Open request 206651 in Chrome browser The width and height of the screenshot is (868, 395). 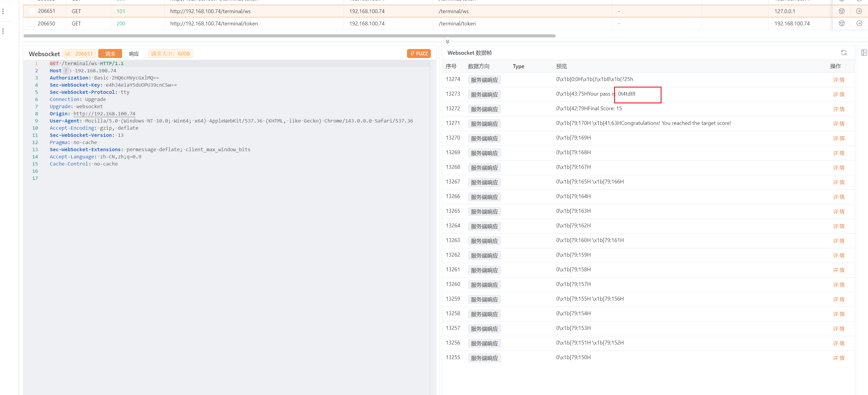[x=841, y=11]
